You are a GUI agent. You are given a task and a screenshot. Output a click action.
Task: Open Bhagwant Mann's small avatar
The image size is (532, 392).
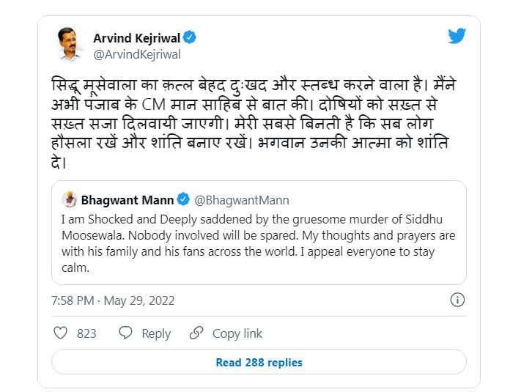click(70, 199)
